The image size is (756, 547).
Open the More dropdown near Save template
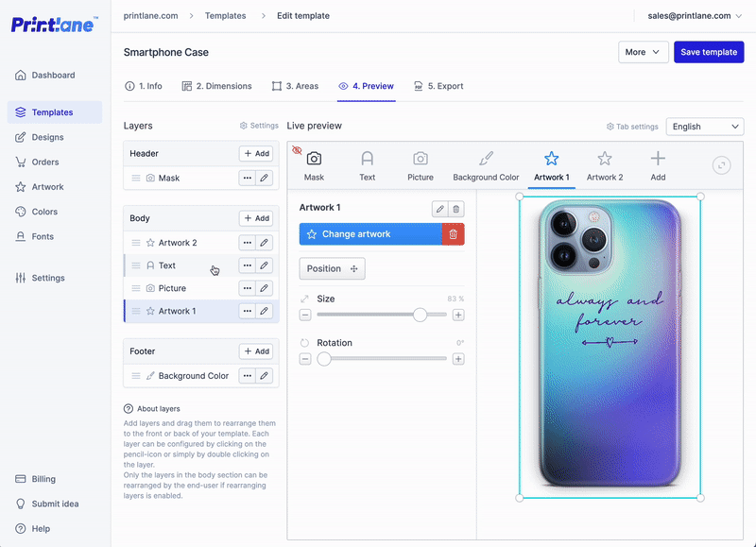pyautogui.click(x=643, y=52)
